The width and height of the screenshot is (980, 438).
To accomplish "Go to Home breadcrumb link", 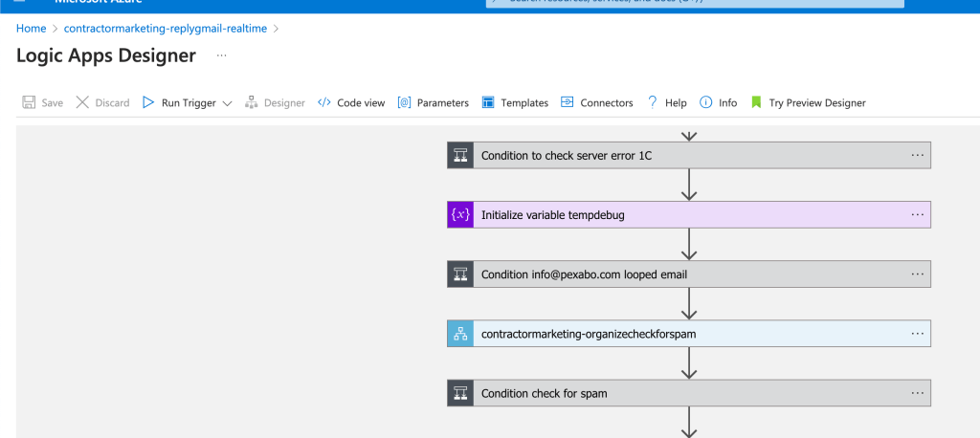I will point(32,28).
